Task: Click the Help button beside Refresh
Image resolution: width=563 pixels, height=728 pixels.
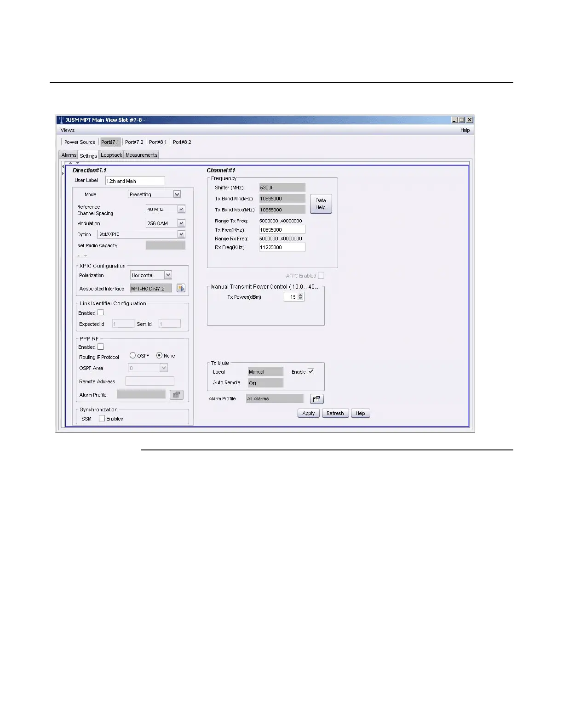Action: [x=360, y=413]
